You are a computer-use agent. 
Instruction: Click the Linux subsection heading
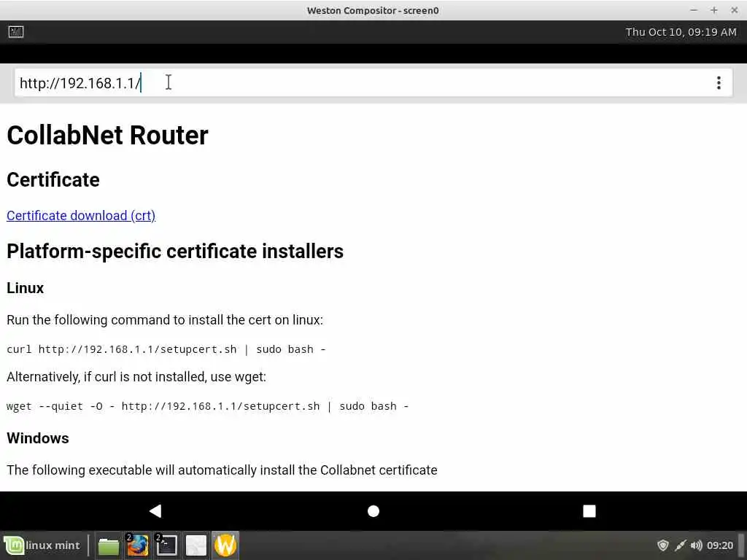pyautogui.click(x=26, y=288)
